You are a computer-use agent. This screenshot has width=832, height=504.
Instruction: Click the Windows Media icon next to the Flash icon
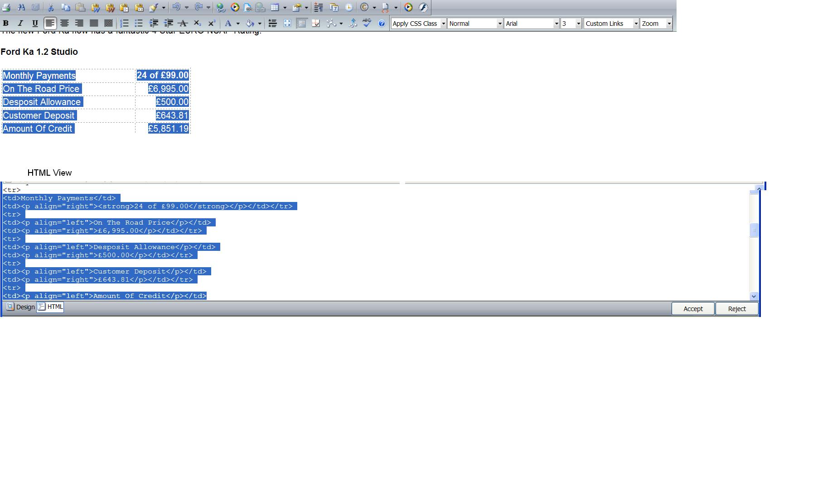408,7
